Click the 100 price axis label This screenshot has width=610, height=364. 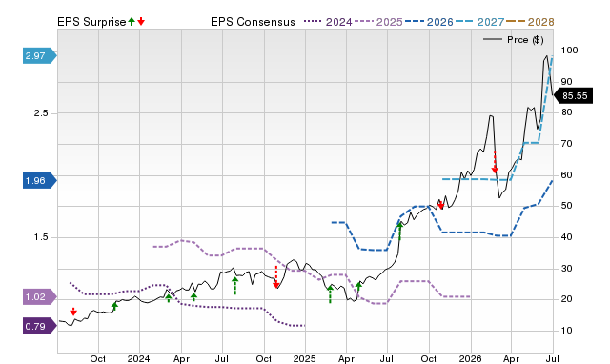[569, 51]
